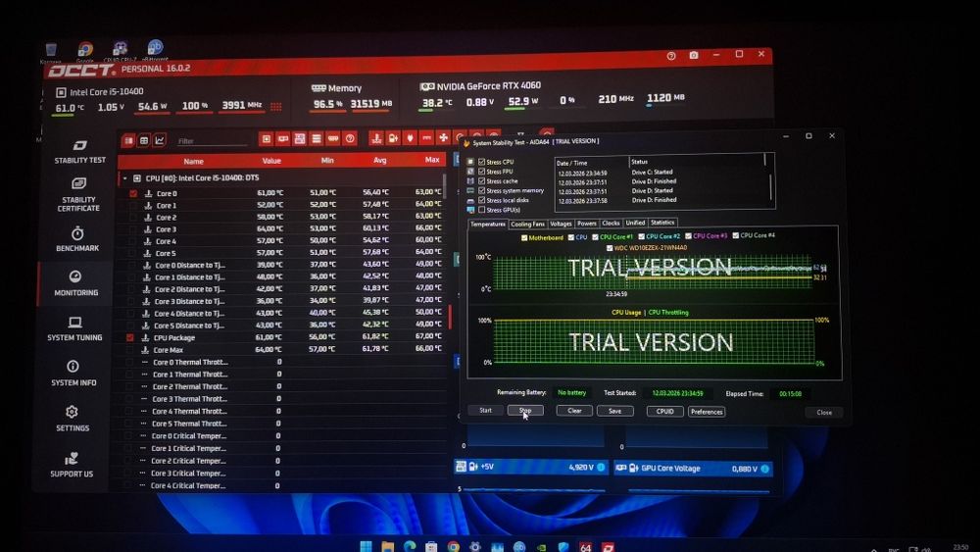
Task: Switch to Powers tab
Action: coord(587,224)
